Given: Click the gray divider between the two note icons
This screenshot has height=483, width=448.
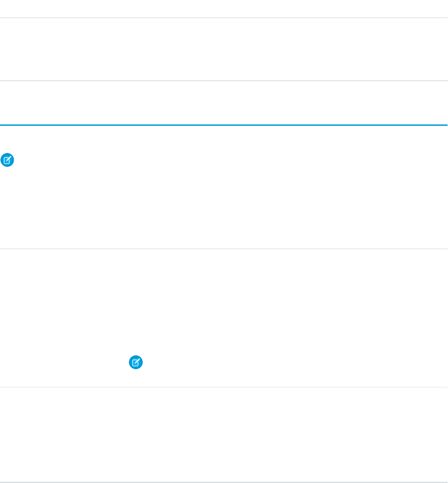Looking at the screenshot, I should click(x=224, y=249).
